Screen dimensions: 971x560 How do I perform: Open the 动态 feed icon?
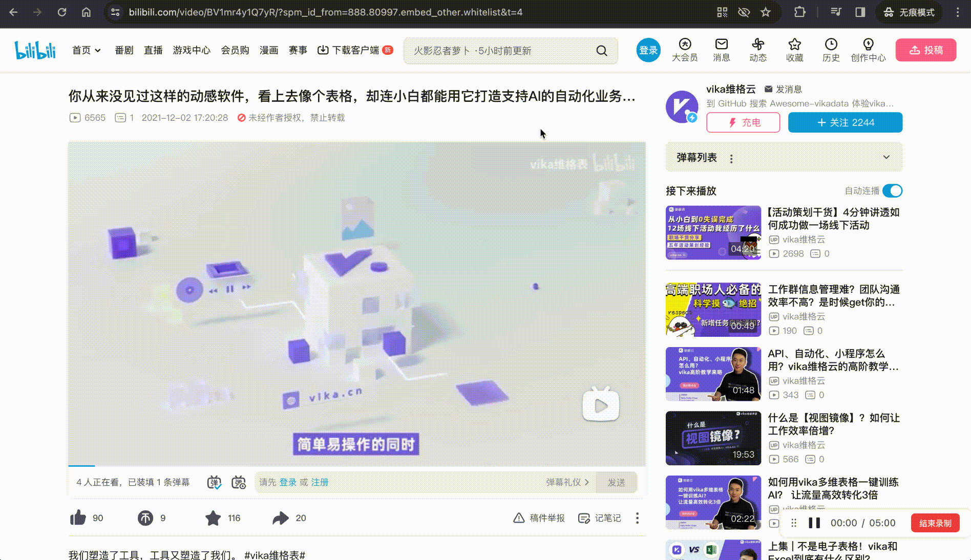pyautogui.click(x=758, y=50)
